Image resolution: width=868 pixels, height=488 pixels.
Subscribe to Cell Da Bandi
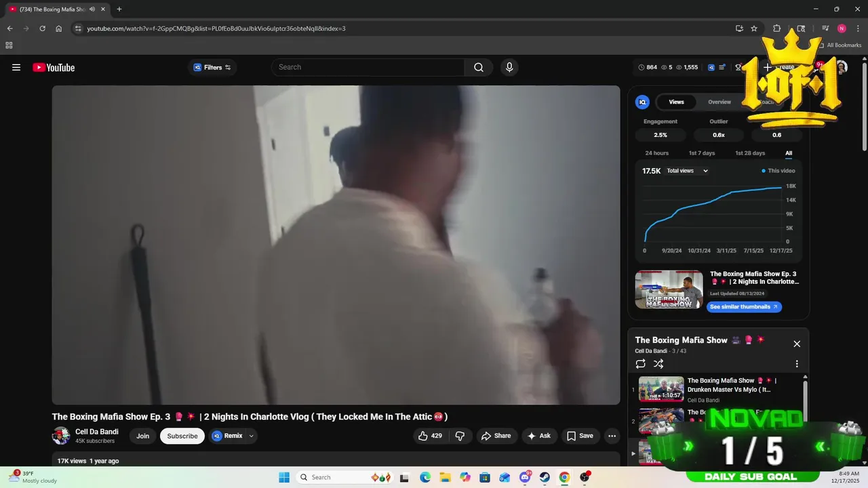[182, 436]
